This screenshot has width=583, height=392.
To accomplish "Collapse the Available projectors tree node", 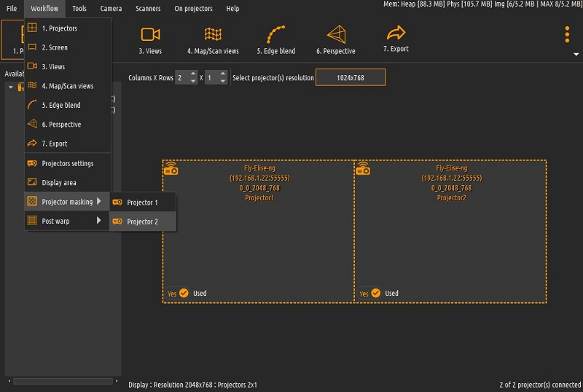I will (x=11, y=87).
